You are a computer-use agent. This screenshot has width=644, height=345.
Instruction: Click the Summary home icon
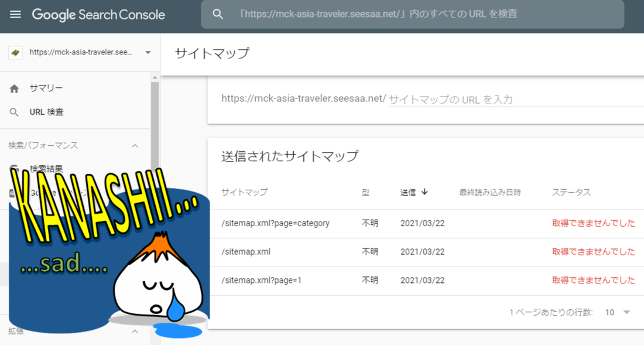coord(15,88)
